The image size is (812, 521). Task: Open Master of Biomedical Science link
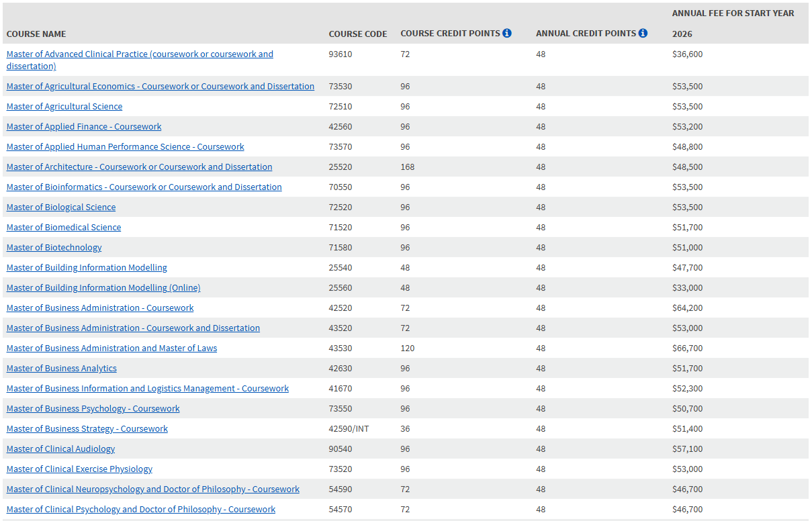(64, 228)
